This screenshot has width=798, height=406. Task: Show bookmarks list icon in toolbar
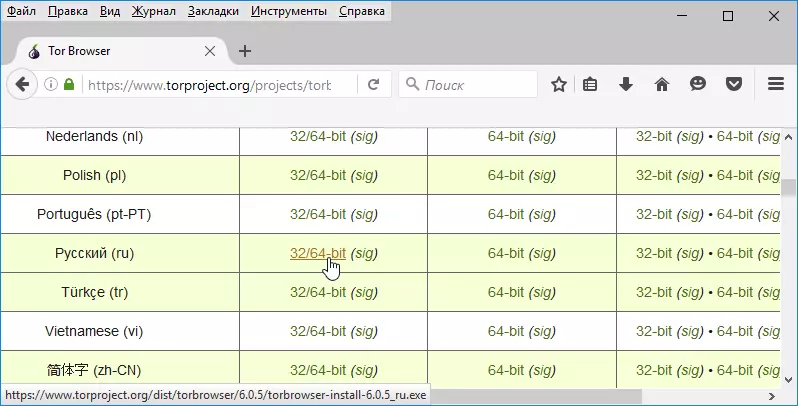591,85
